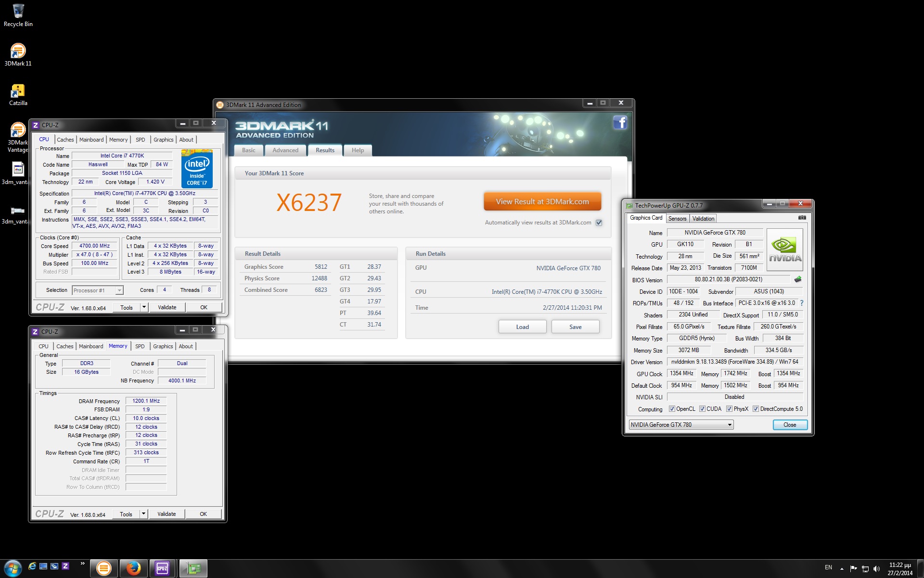Click the Load button in Run Details
Screen dimensions: 924x578
[522, 327]
